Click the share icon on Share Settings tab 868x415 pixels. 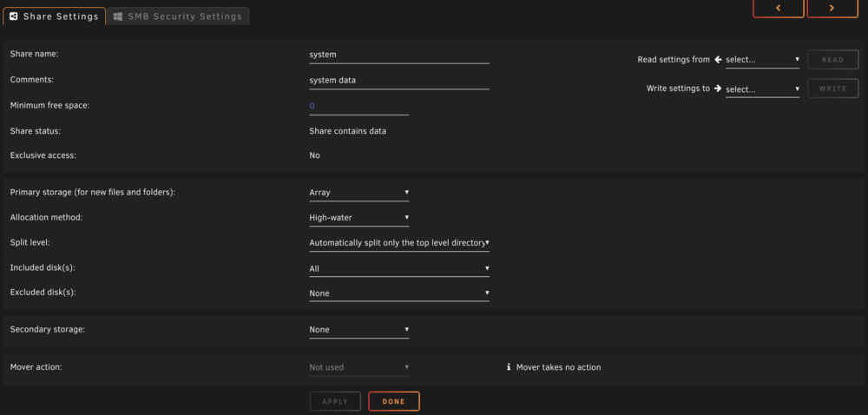click(x=14, y=16)
